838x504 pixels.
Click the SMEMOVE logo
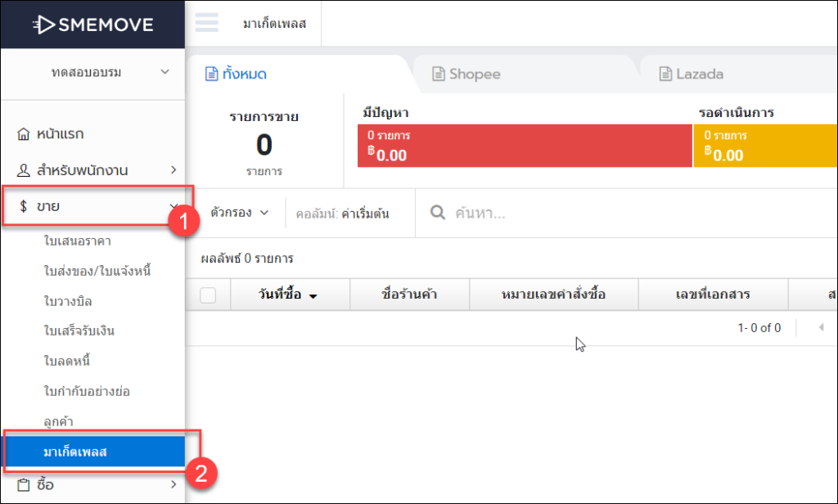pyautogui.click(x=92, y=25)
